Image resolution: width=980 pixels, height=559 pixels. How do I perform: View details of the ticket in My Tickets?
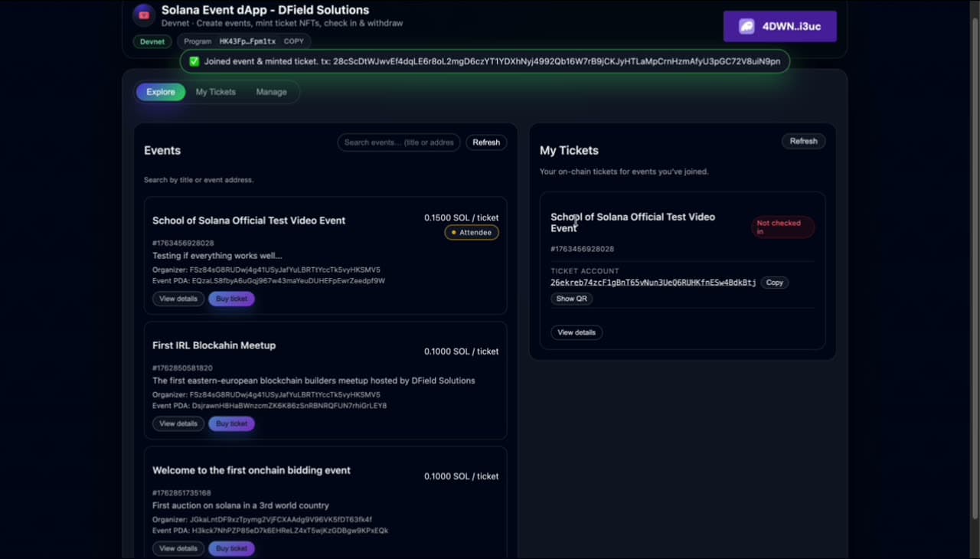tap(577, 332)
